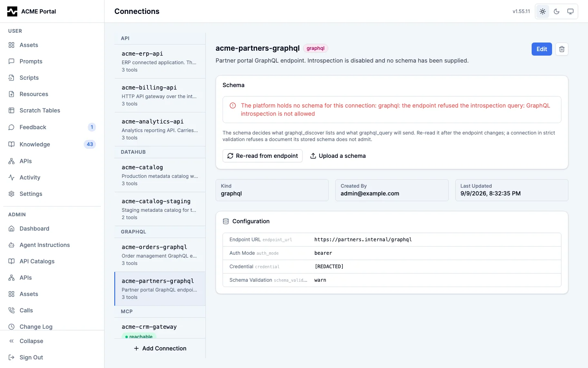Viewport: 588px width, 368px height.
Task: Click the Feedback speech bubble icon
Action: coord(11,127)
